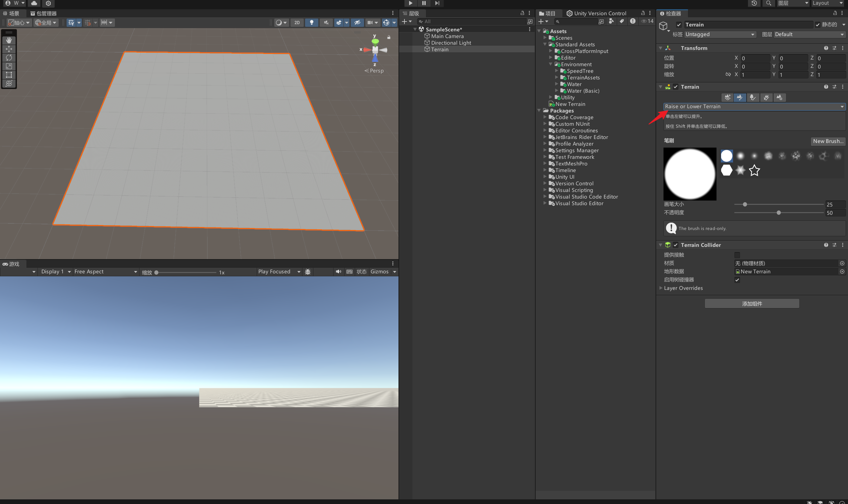Screen dimensions: 848x504
Task: Open the Untagged tag dropdown
Action: click(720, 34)
